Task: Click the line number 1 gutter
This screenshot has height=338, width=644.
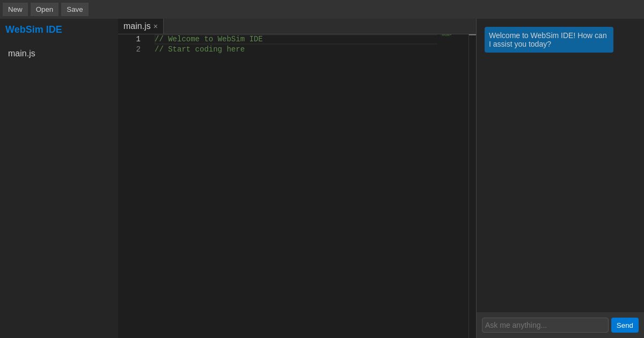Action: click(x=138, y=39)
